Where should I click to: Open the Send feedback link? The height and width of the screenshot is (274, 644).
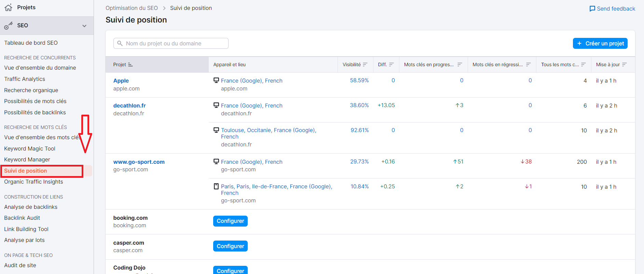tap(612, 9)
